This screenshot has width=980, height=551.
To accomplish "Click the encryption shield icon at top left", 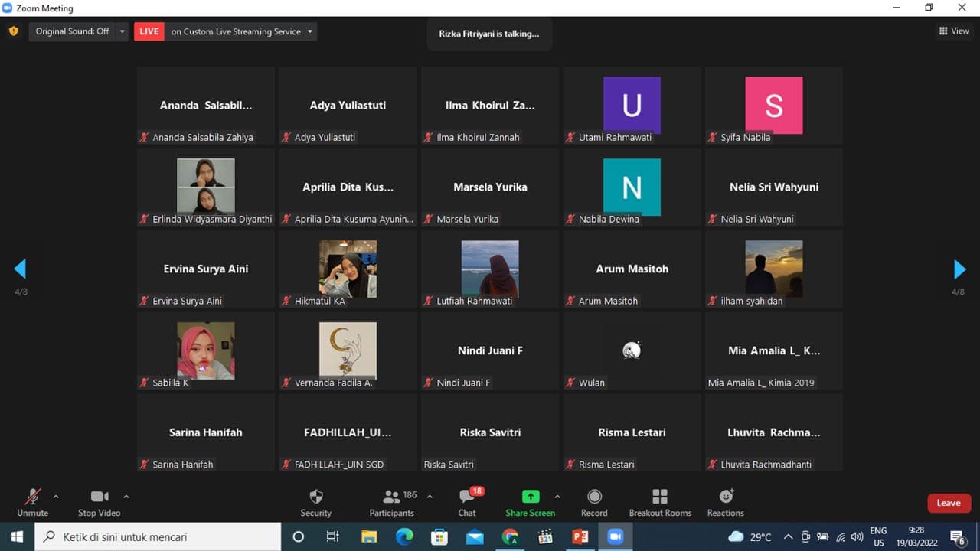I will tap(13, 31).
